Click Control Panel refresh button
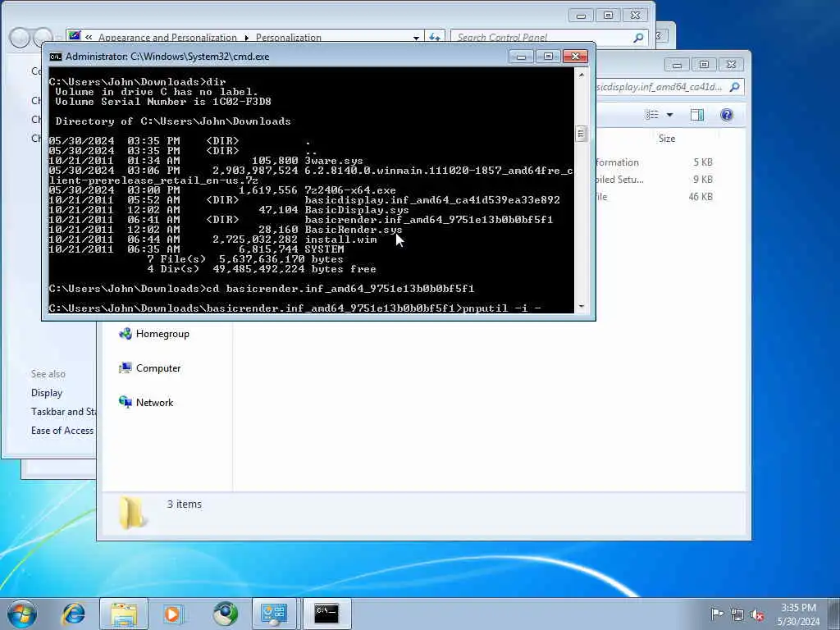This screenshot has height=630, width=840. [434, 37]
